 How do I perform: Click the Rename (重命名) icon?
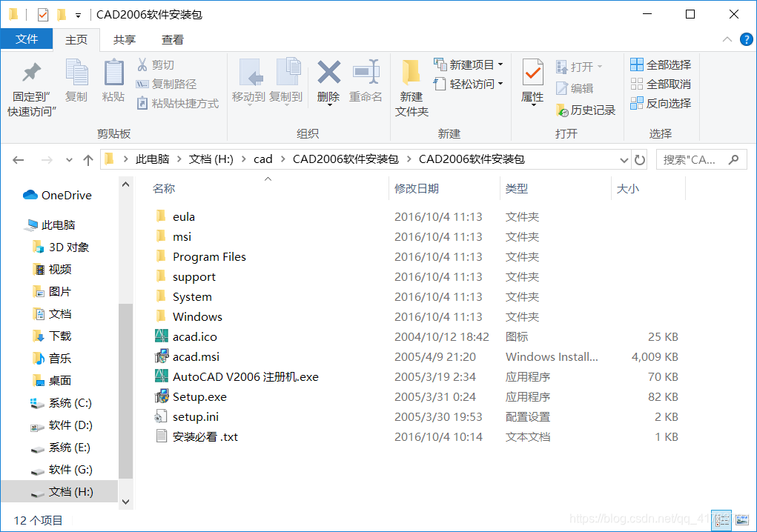[366, 73]
